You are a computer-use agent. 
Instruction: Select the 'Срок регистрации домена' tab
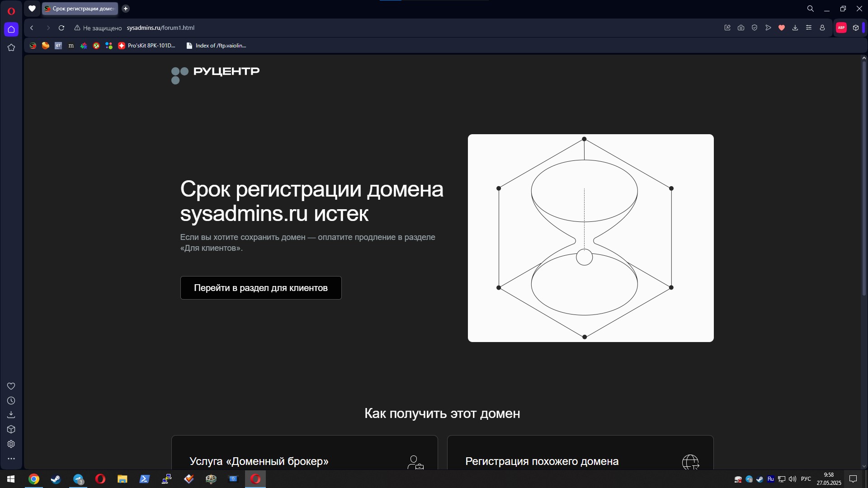tap(80, 9)
